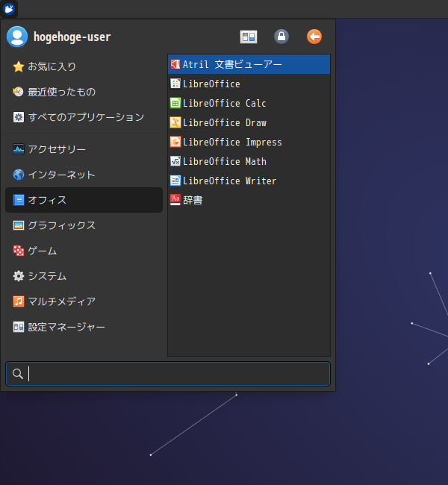Open the settings manager header icon
The image size is (448, 485).
click(x=249, y=37)
